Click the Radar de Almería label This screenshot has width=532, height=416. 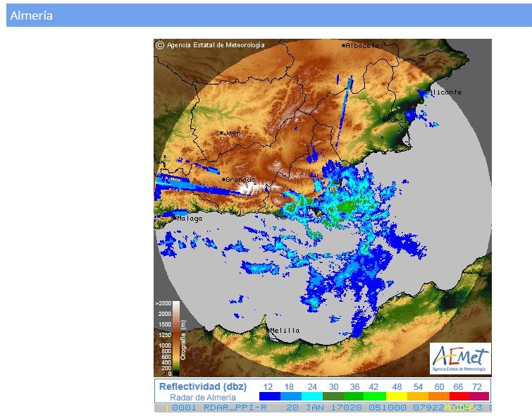(x=202, y=398)
